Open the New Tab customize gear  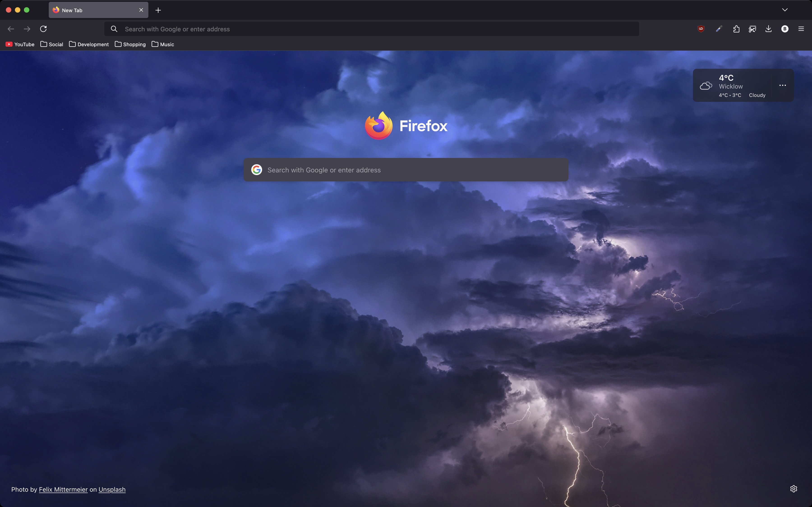point(794,489)
